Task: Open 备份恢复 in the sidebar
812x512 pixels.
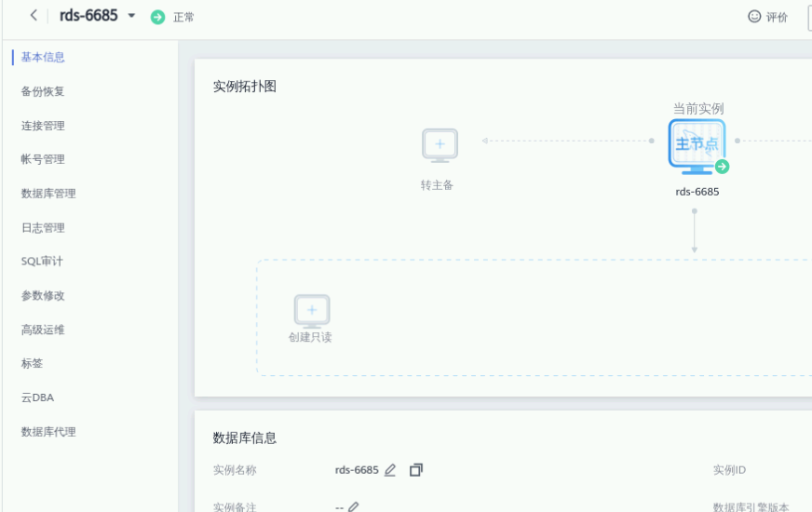Action: point(43,91)
